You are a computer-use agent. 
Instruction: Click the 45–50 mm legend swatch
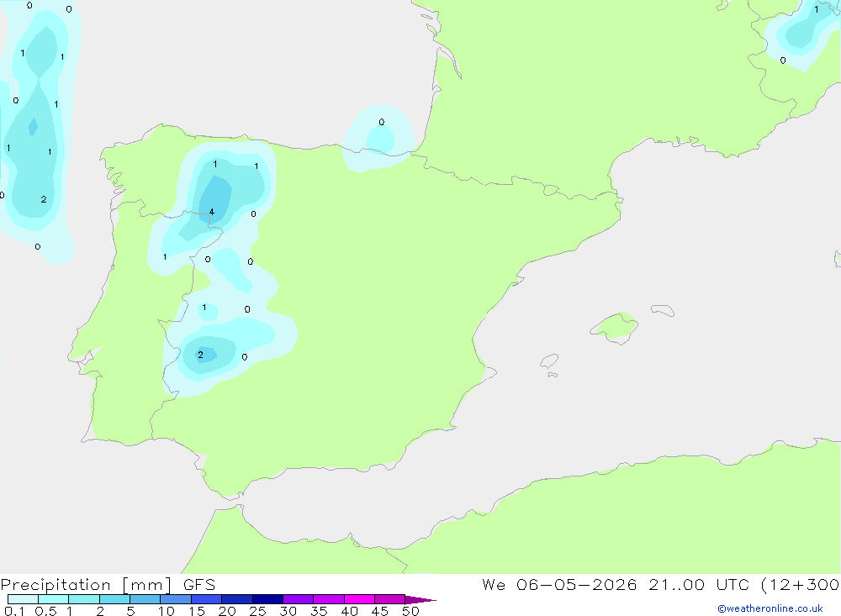click(x=390, y=599)
